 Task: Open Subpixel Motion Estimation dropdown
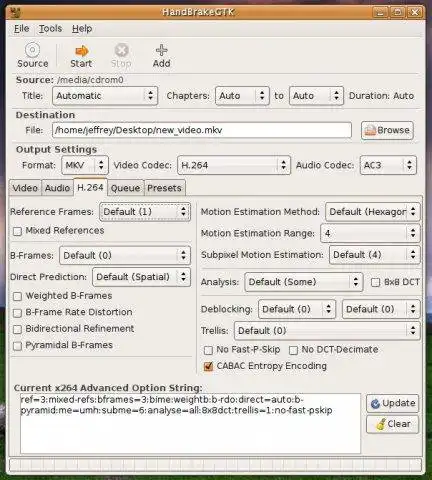coord(374,255)
